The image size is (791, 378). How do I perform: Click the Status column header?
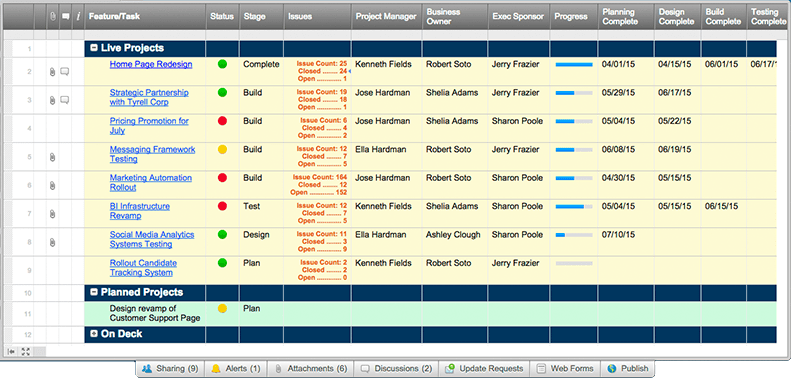[222, 17]
